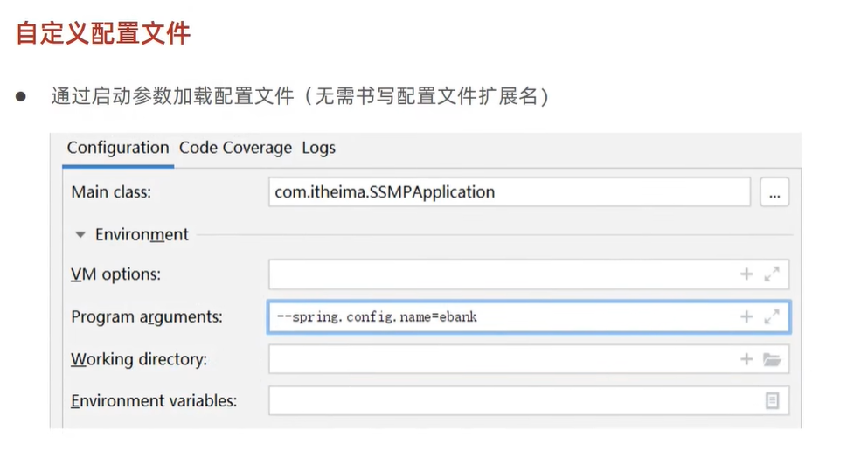This screenshot has width=868, height=451.
Task: Switch to the Configuration tab
Action: [118, 148]
